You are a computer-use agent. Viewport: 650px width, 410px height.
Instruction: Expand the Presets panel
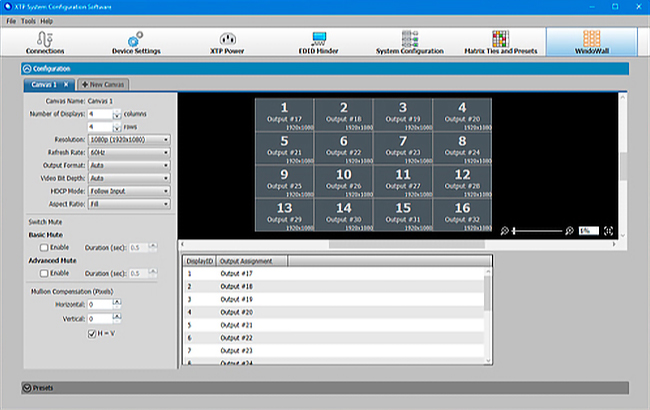(x=26, y=387)
